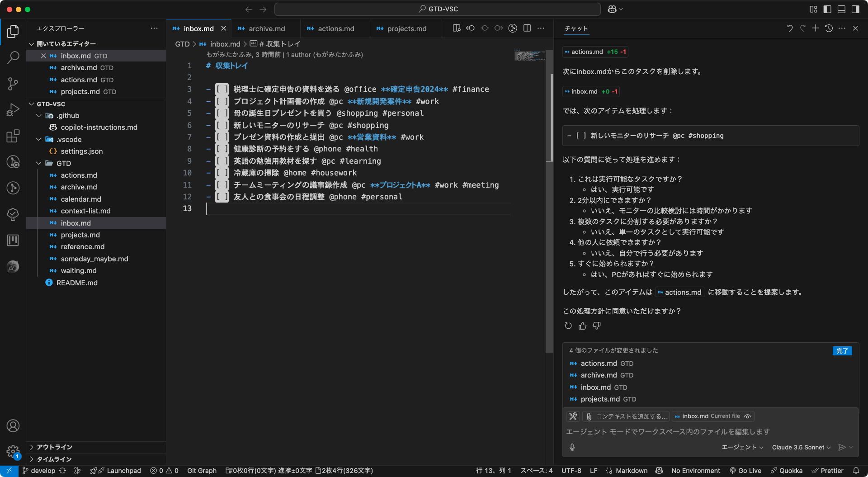Close the chat panel

[x=855, y=28]
